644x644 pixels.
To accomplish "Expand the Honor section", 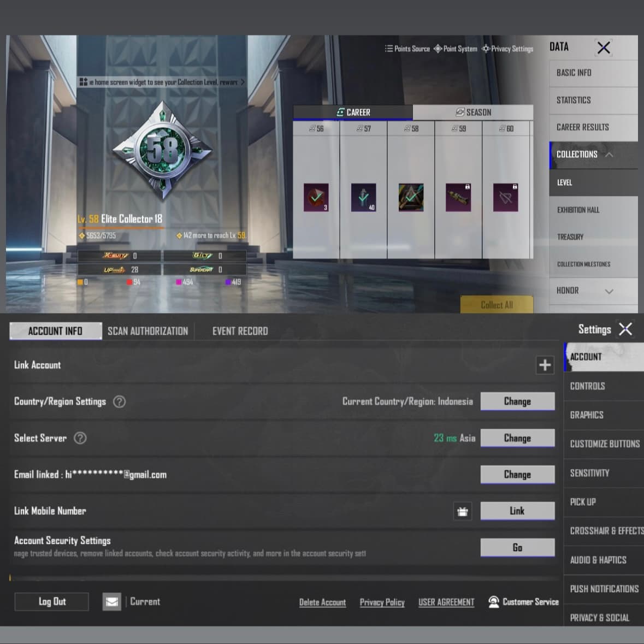I will [x=609, y=291].
